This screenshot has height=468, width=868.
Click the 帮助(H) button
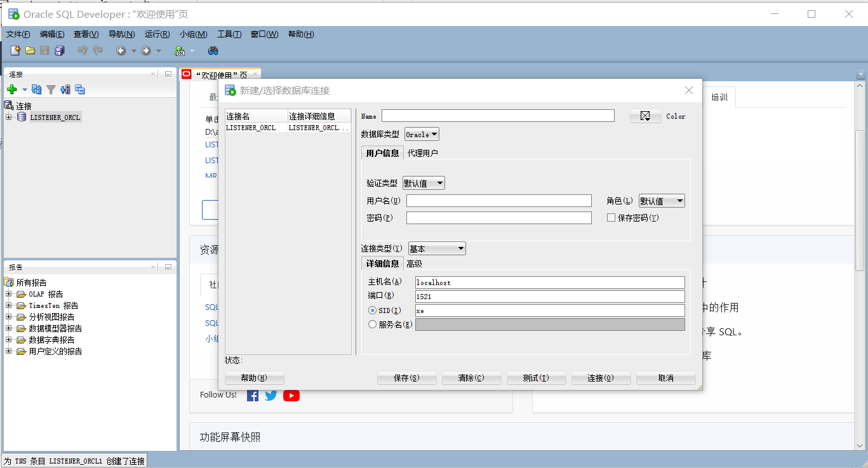click(x=254, y=378)
